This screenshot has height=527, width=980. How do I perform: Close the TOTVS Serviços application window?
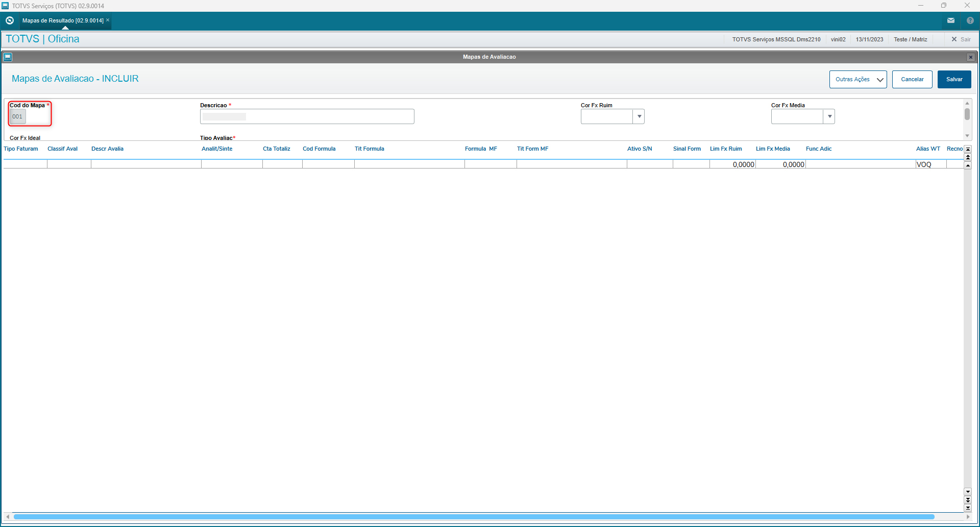tap(967, 6)
